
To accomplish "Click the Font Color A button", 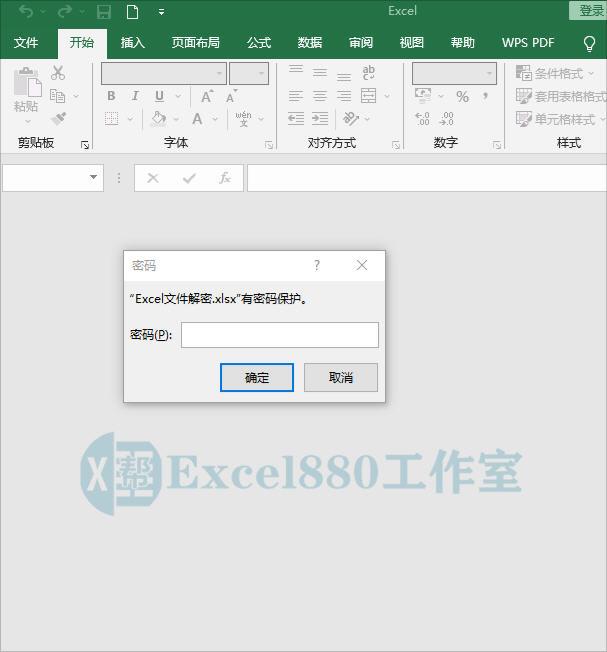I will pos(197,119).
